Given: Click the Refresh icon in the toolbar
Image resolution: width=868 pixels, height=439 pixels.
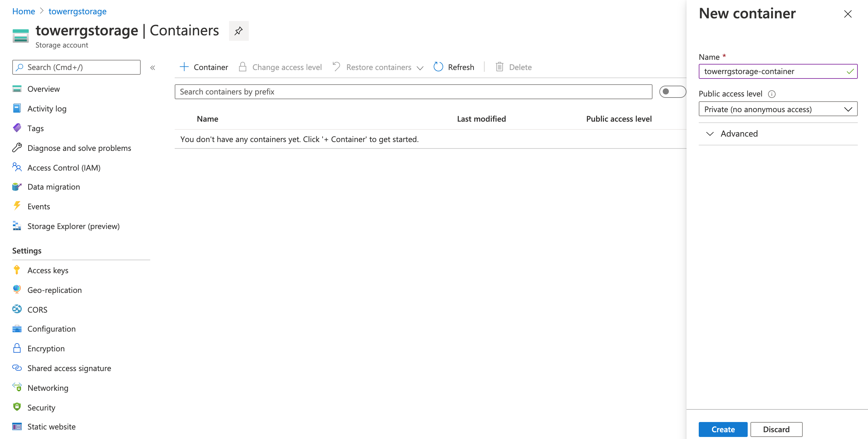Looking at the screenshot, I should pos(438,67).
